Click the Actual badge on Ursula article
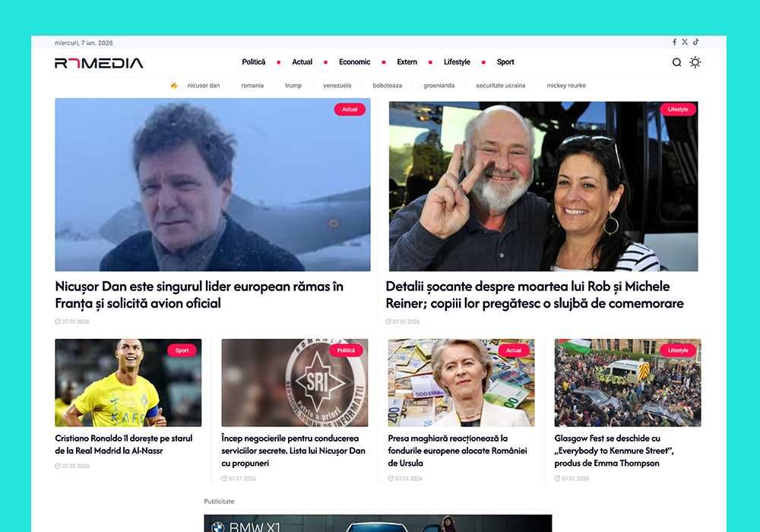The image size is (760, 532). point(514,350)
